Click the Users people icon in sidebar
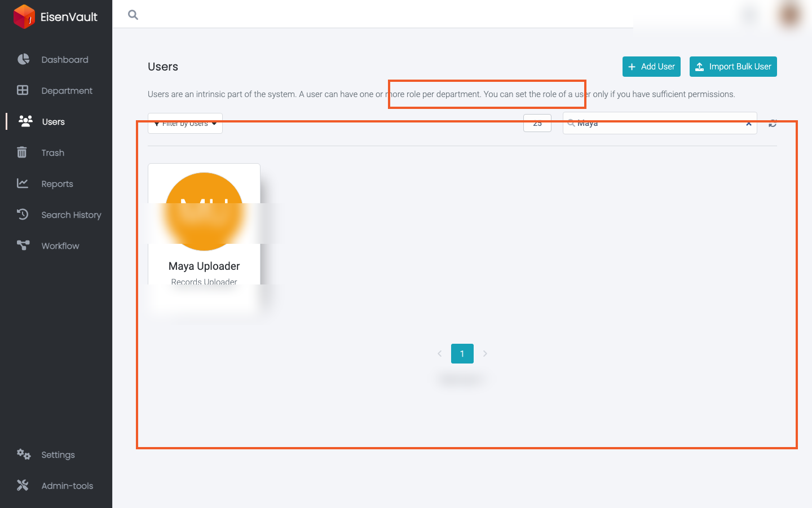The image size is (812, 508). pyautogui.click(x=25, y=121)
